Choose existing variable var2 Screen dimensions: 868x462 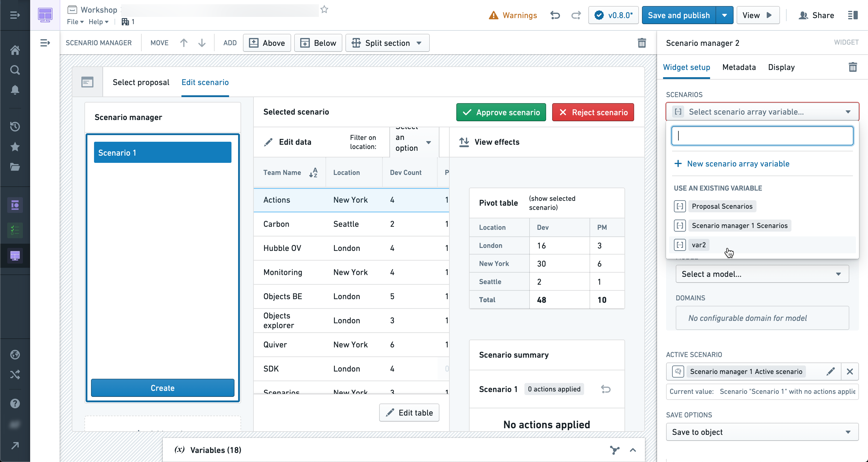(x=762, y=245)
